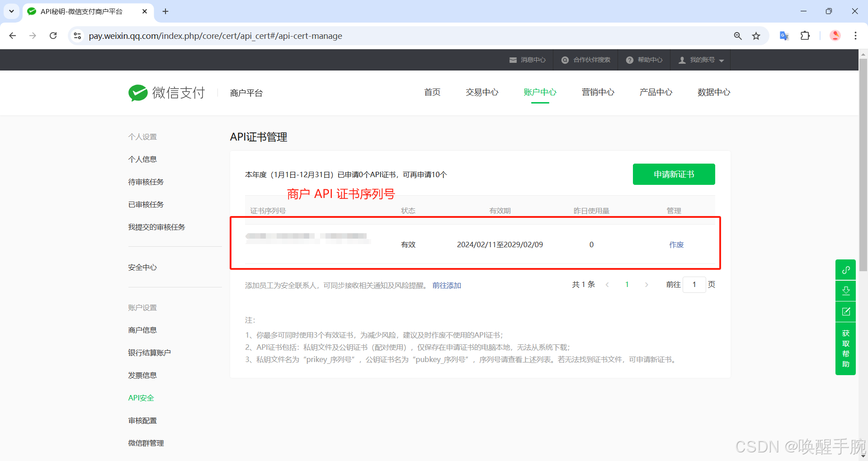868x461 pixels.
Task: Click the 前往 page number input
Action: pyautogui.click(x=694, y=284)
